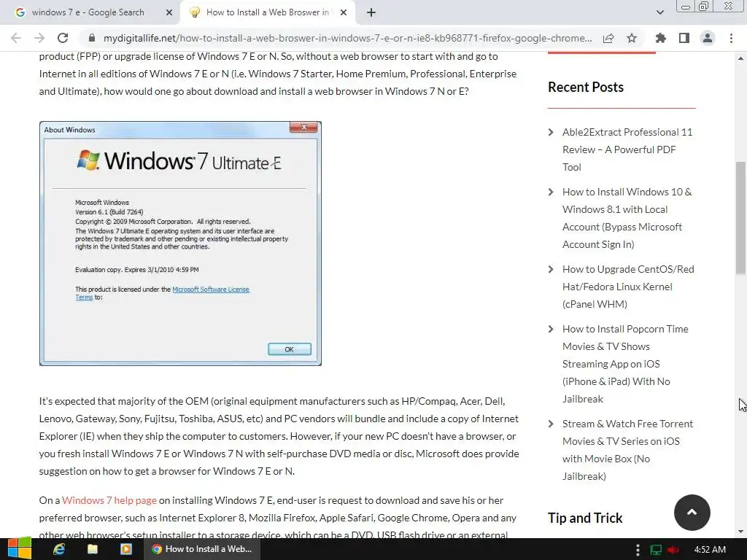
Task: Open the Able2Extract Professional 11 Review post
Action: [627, 149]
